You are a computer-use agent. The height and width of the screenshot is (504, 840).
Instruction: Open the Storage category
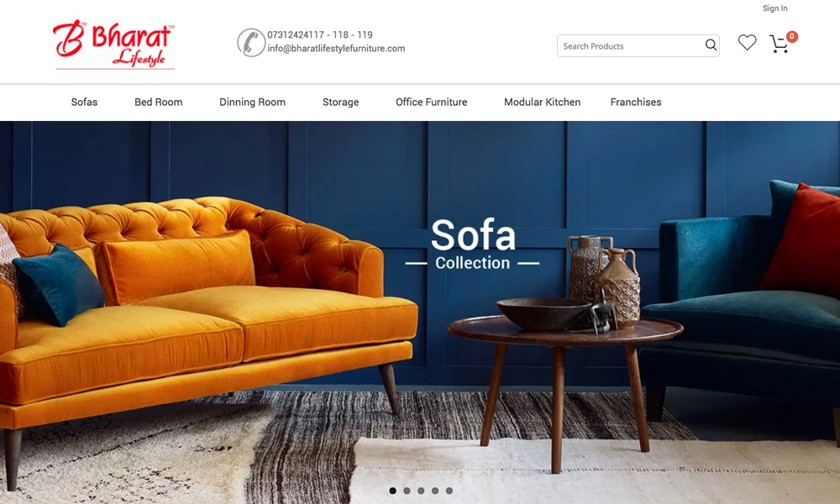tap(341, 102)
